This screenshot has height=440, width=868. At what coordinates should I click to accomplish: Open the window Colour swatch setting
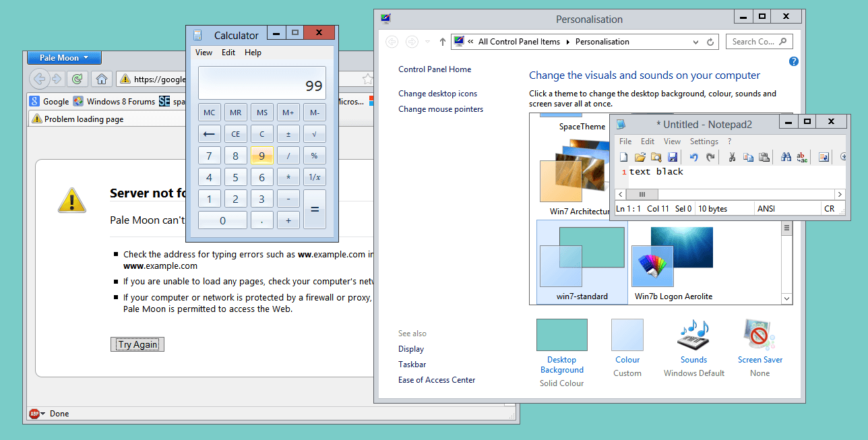(x=627, y=335)
